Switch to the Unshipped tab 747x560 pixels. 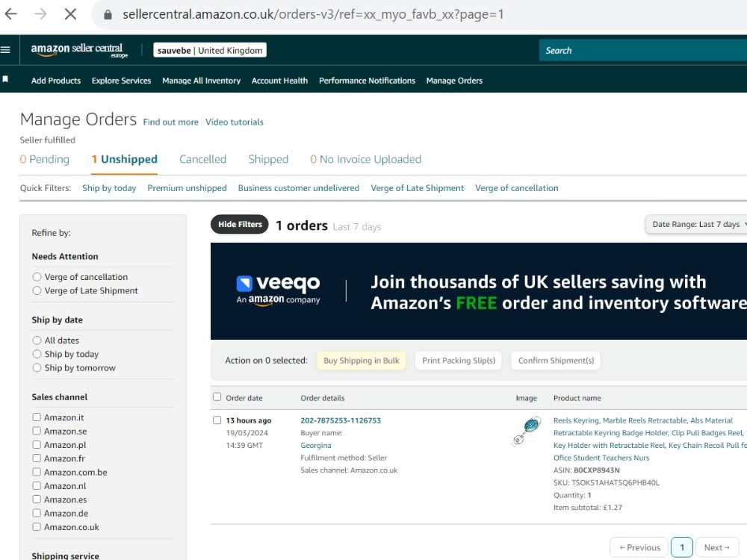coord(124,159)
